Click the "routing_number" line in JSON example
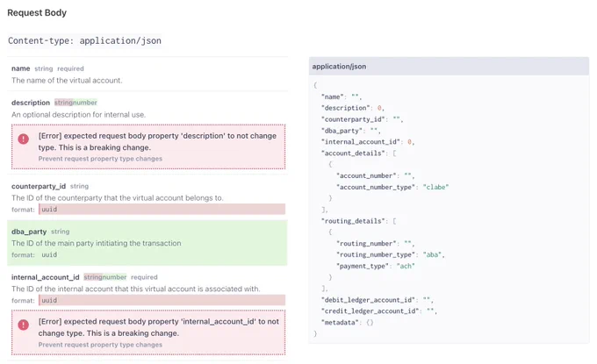Image resolution: width=597 pixels, height=364 pixels. click(x=376, y=244)
